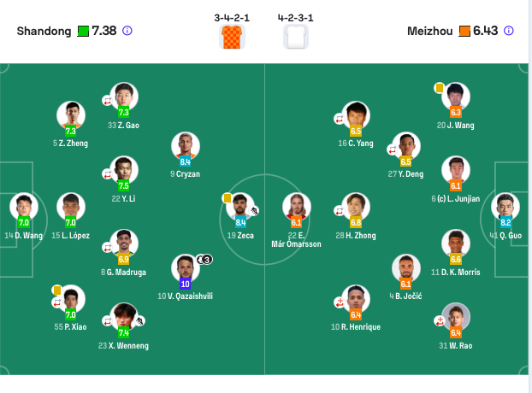Open the 6 (c) L. Junjian player name
Viewport: 532px width, 393px height.
[456, 198]
